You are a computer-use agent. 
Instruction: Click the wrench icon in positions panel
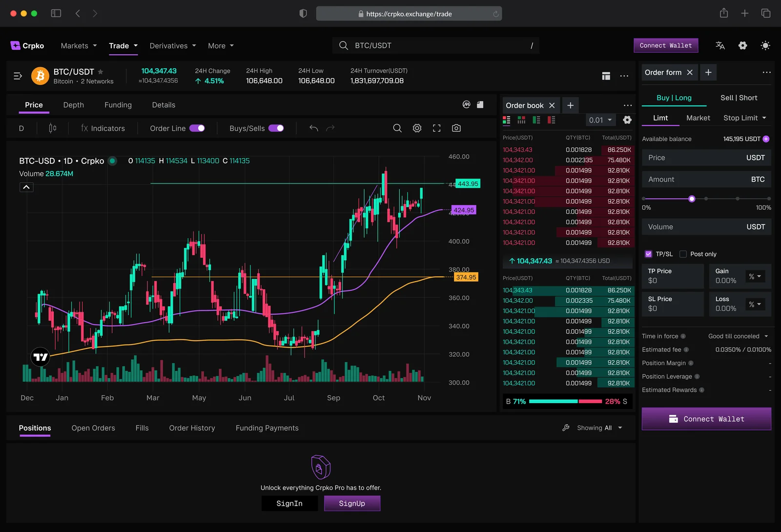(x=566, y=428)
